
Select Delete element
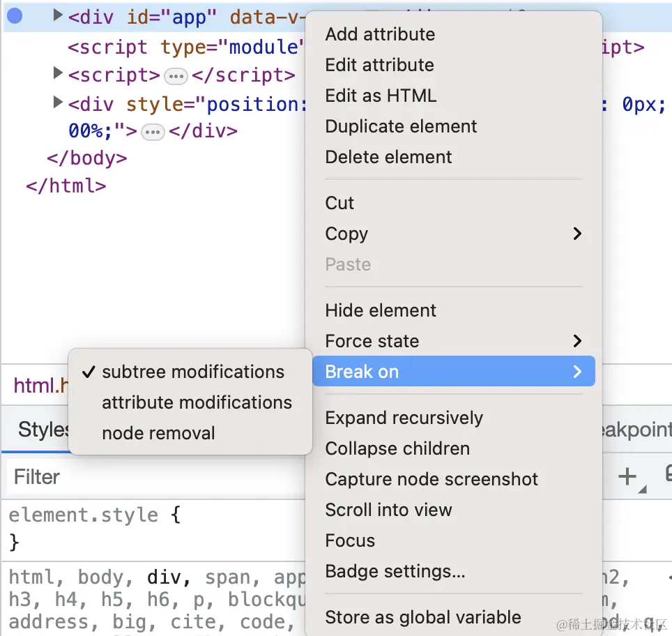(453, 157)
